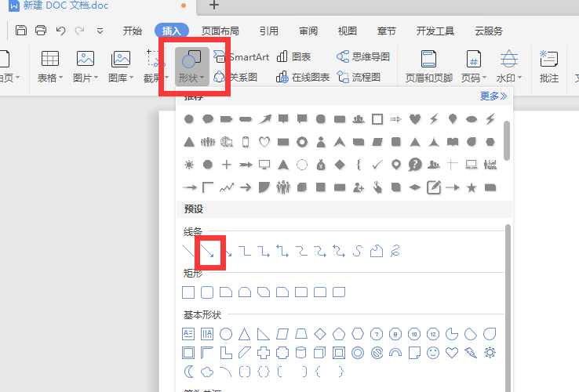The width and height of the screenshot is (579, 392).
Task: Pick the sun shape in recommended shapes
Action: [189, 165]
